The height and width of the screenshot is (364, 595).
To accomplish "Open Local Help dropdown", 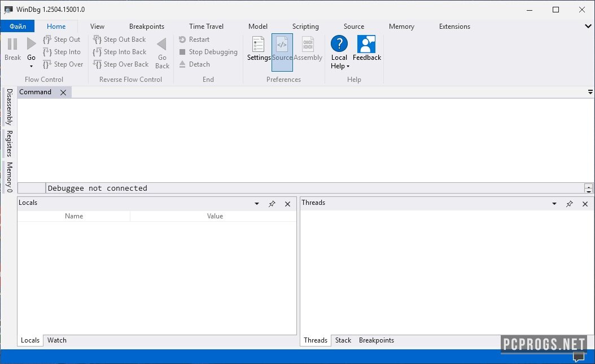I will point(339,52).
